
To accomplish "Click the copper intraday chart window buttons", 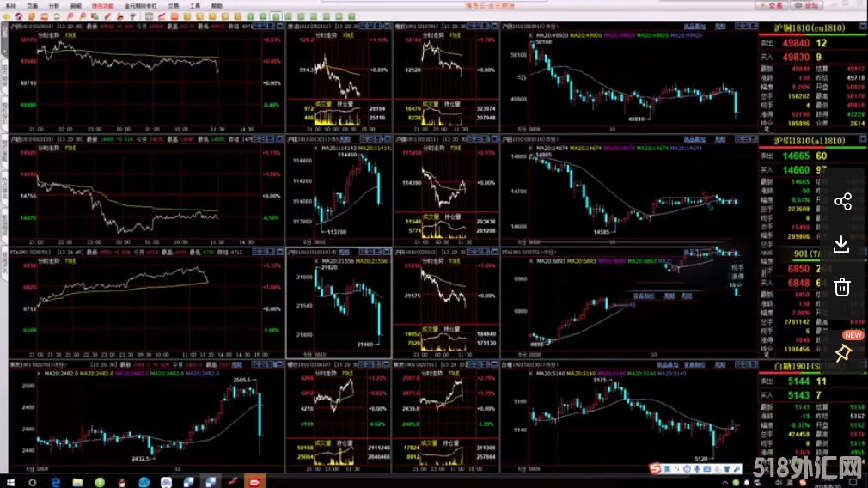I will (x=268, y=26).
